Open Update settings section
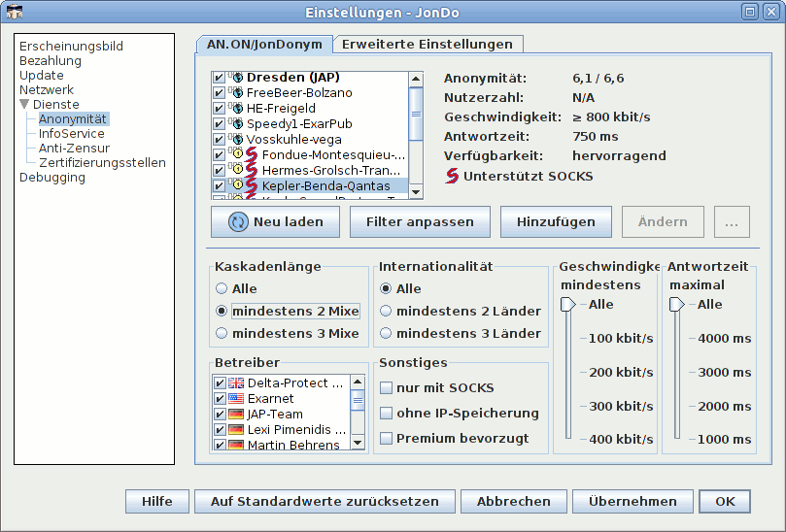The image size is (786, 532). (42, 75)
